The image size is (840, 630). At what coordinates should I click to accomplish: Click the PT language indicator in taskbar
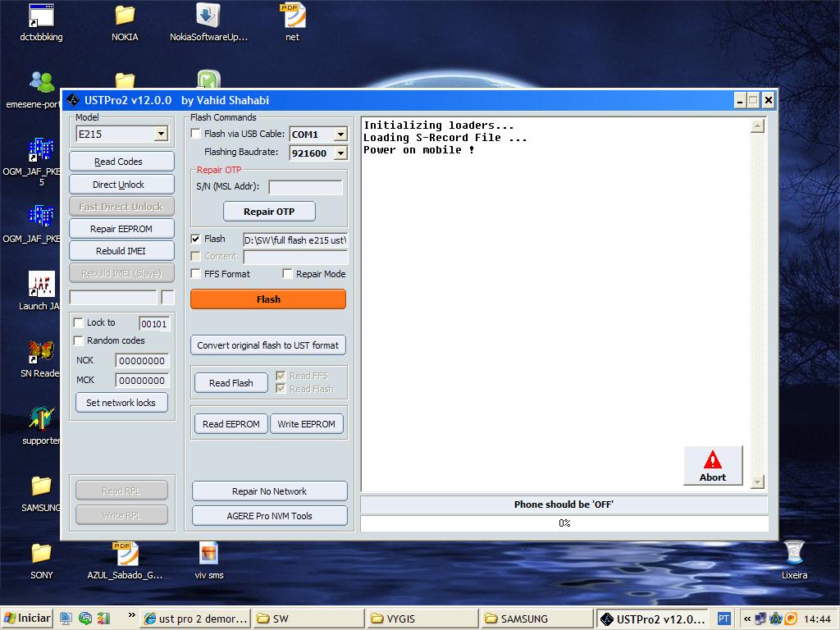click(x=724, y=619)
